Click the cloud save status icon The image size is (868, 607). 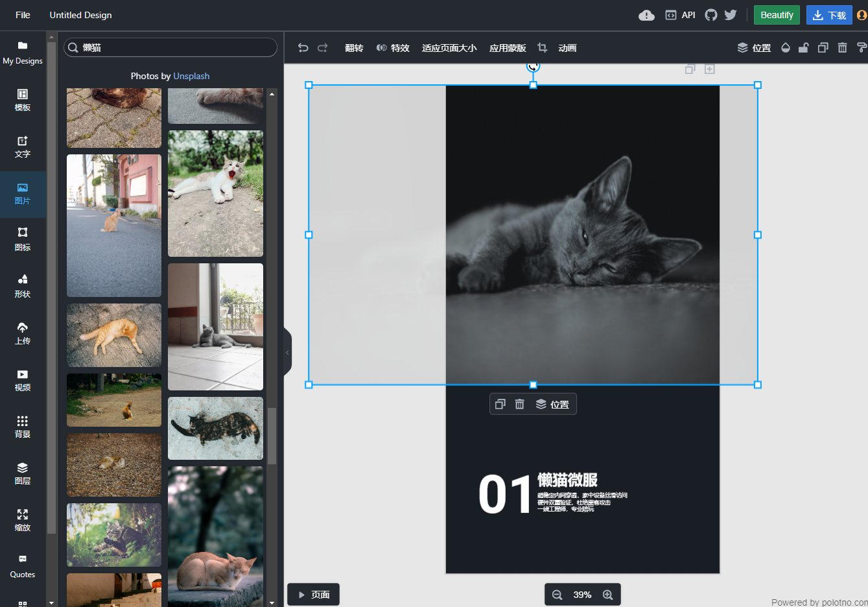(x=646, y=15)
